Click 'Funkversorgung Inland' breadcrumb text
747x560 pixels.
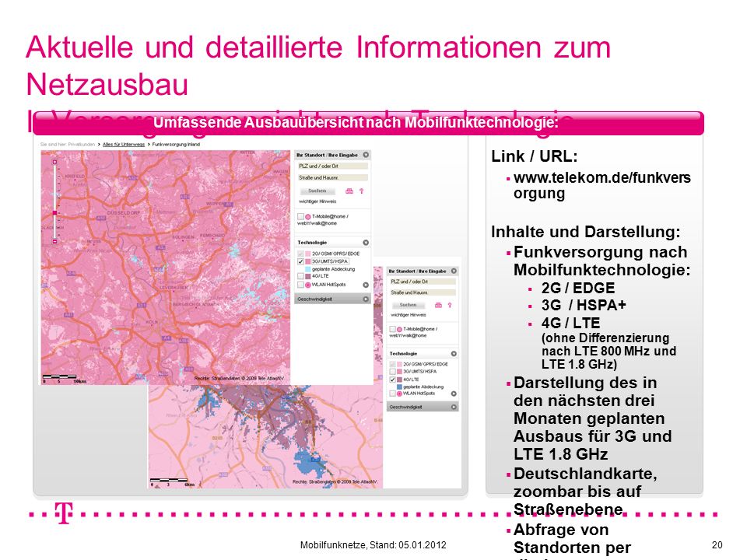tap(176, 145)
